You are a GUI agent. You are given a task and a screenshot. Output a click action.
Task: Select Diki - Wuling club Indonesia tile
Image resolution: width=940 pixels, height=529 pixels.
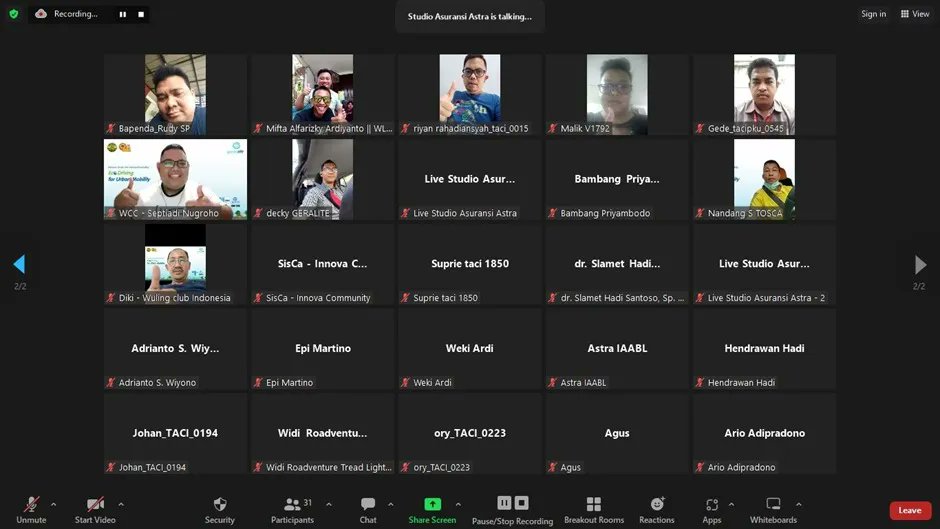coord(175,264)
